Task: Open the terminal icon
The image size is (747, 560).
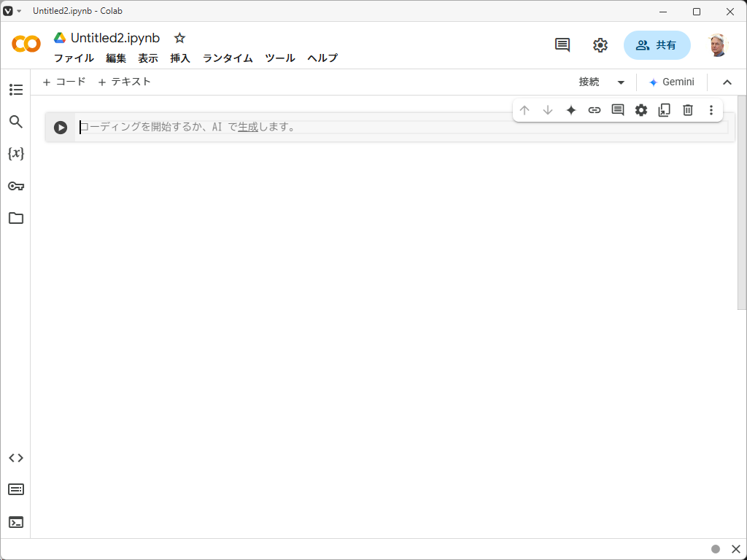Action: click(x=16, y=522)
